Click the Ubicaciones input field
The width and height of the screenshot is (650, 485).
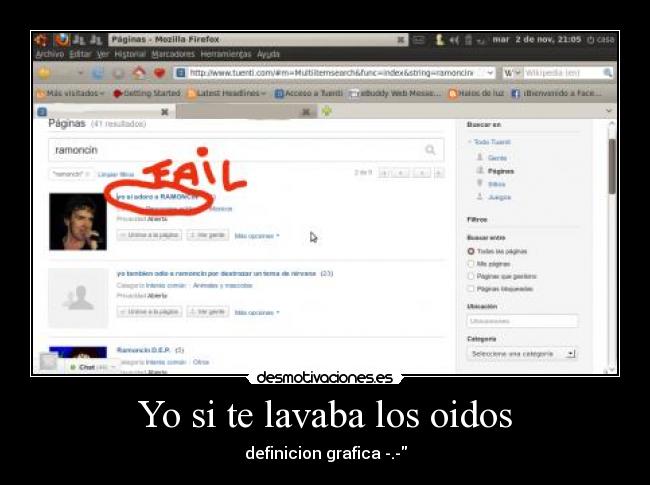click(522, 321)
